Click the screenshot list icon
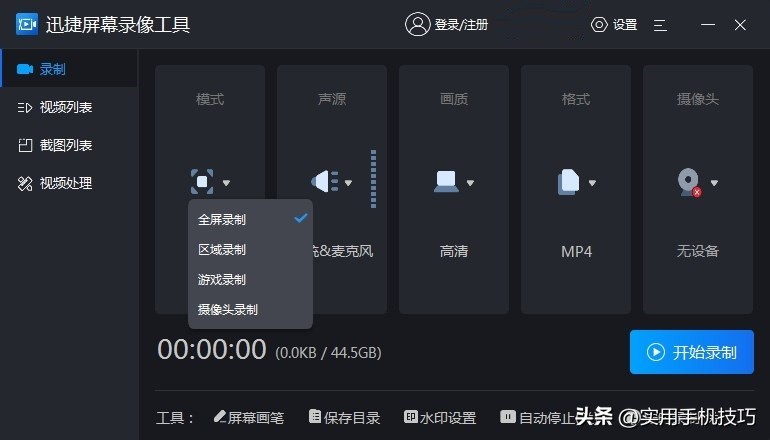Viewport: 770px width, 440px height. click(x=25, y=145)
